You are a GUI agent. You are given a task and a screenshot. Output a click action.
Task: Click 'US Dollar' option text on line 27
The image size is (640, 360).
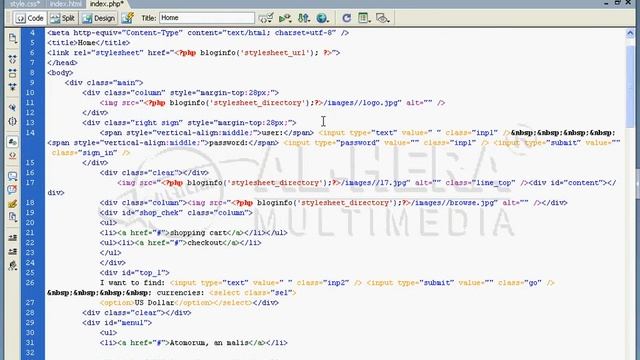point(154,302)
